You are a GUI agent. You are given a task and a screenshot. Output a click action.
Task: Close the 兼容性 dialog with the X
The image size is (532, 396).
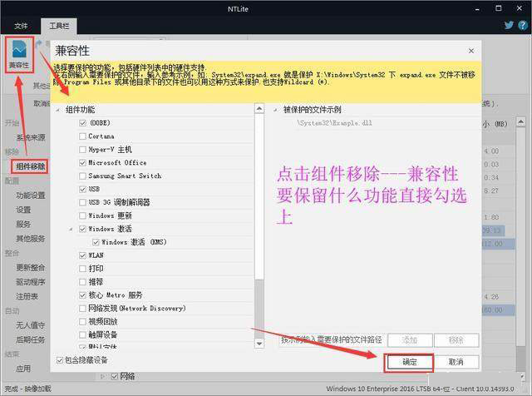[x=471, y=51]
